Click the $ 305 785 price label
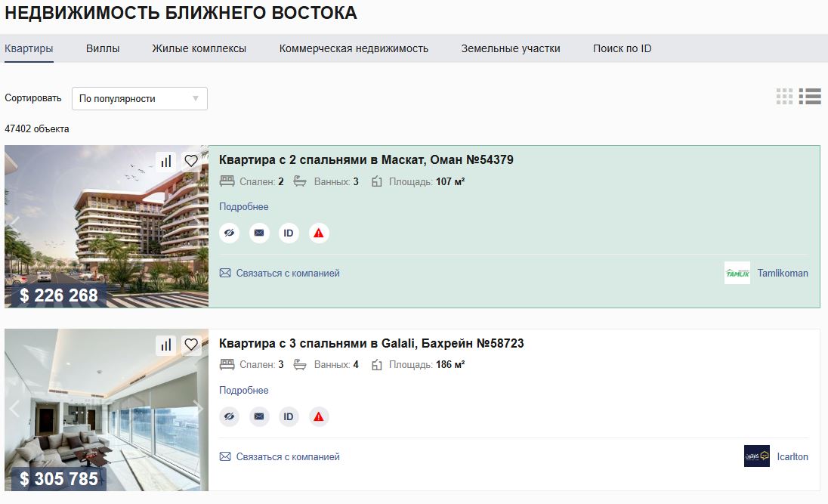 point(59,478)
